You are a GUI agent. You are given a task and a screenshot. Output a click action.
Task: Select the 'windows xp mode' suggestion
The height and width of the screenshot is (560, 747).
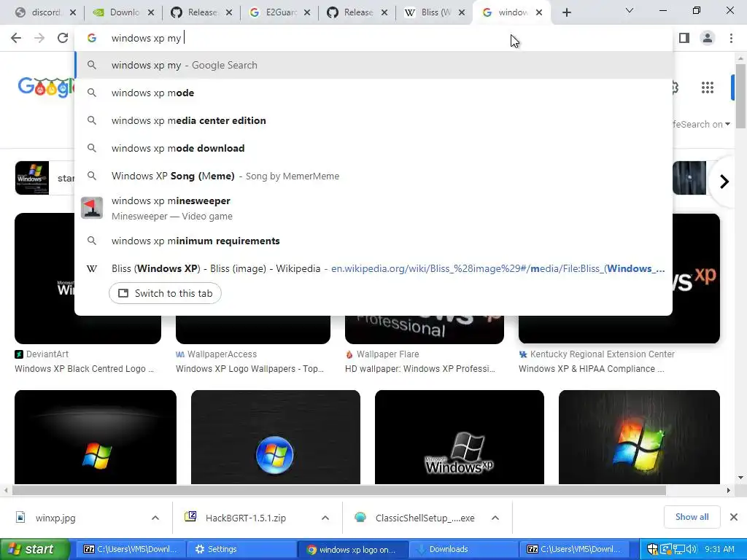(x=373, y=93)
